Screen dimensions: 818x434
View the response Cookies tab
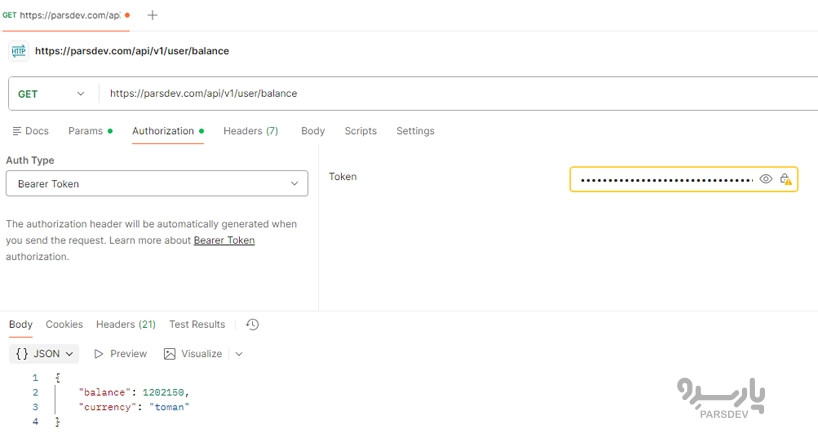pyautogui.click(x=64, y=325)
